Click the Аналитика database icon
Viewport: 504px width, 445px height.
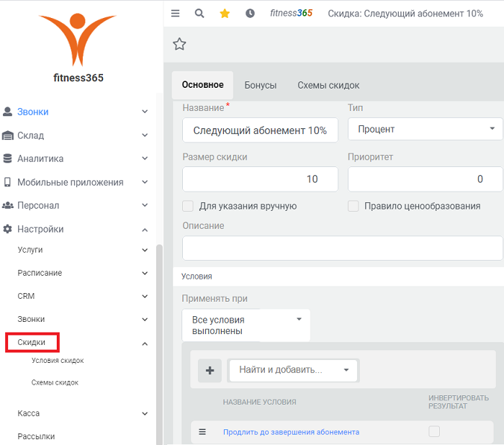(x=7, y=158)
